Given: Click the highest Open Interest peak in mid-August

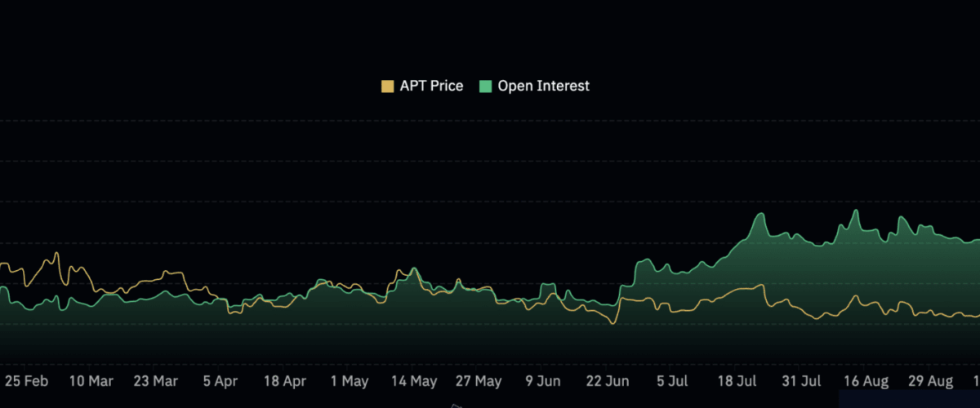Looking at the screenshot, I should pos(856,211).
